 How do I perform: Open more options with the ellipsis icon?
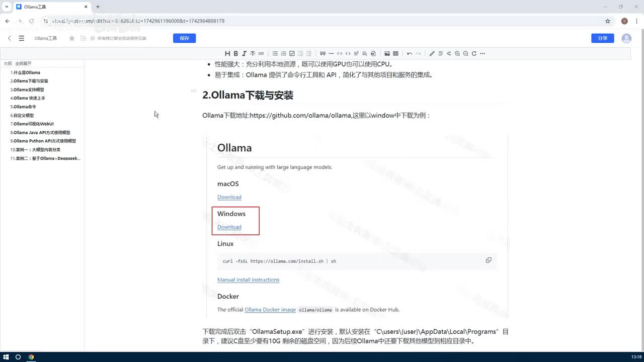[x=482, y=53]
